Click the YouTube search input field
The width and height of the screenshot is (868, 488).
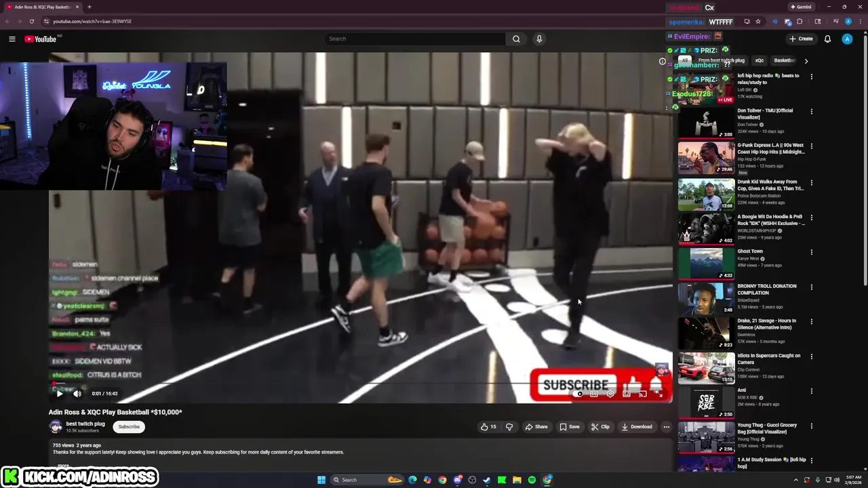click(x=415, y=39)
